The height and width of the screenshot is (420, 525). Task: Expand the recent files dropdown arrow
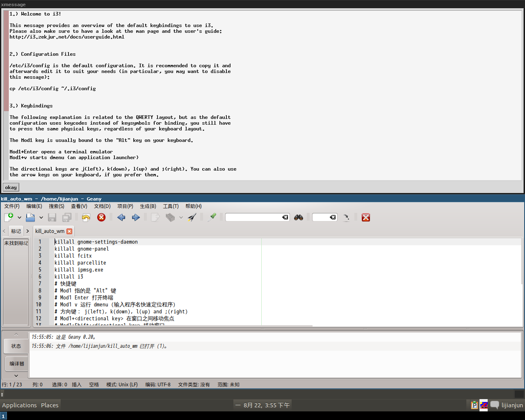coord(41,217)
